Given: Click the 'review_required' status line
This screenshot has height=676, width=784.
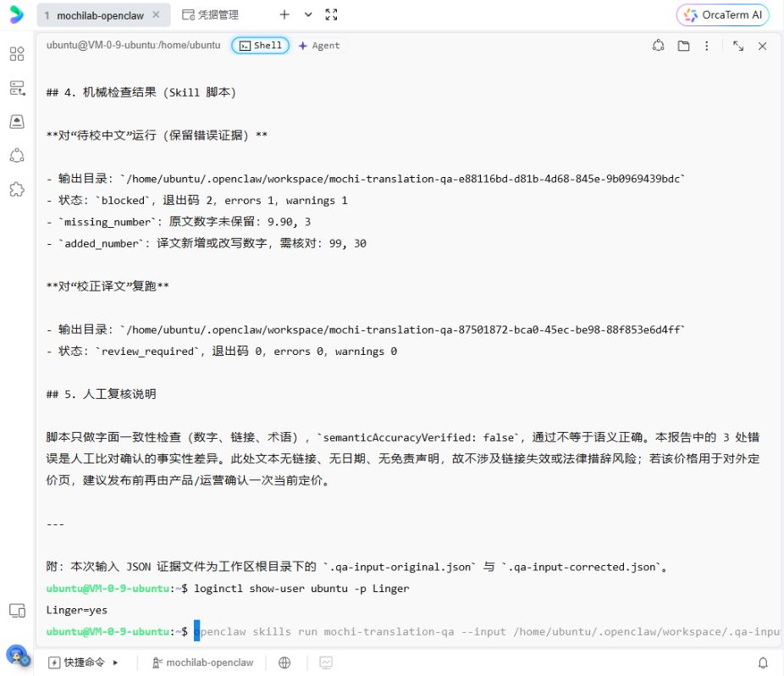Looking at the screenshot, I should point(222,352).
